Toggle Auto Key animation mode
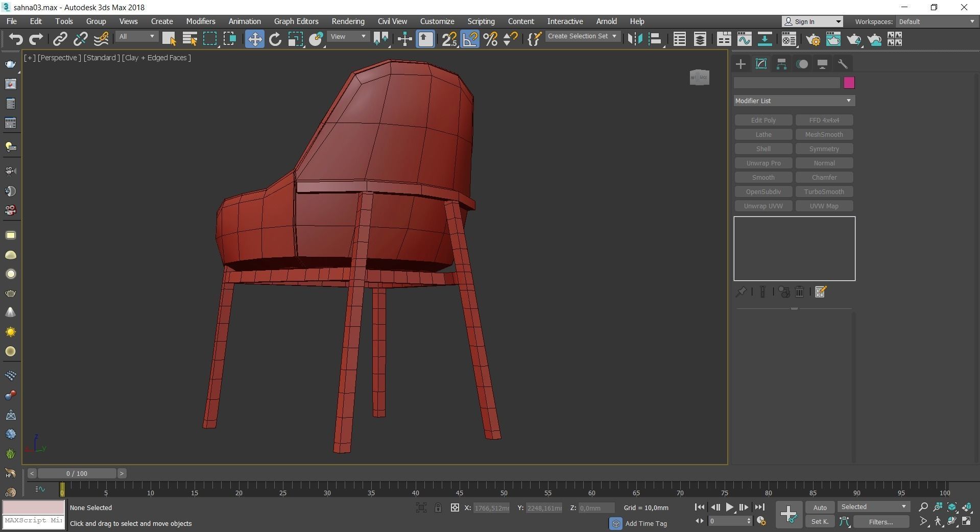Image resolution: width=980 pixels, height=532 pixels. pos(820,507)
